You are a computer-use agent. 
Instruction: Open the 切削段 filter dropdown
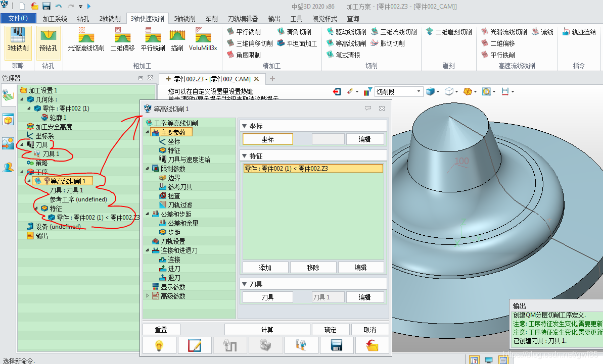419,91
